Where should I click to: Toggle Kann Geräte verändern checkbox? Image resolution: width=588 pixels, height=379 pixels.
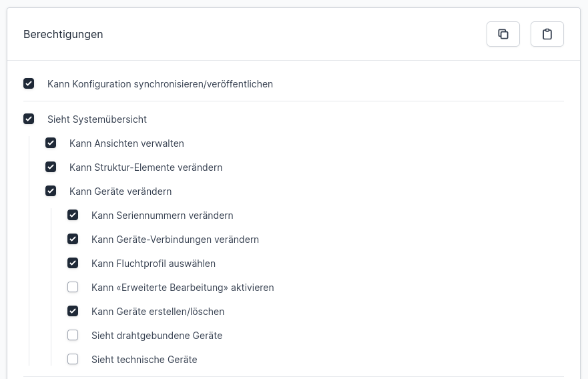[51, 191]
